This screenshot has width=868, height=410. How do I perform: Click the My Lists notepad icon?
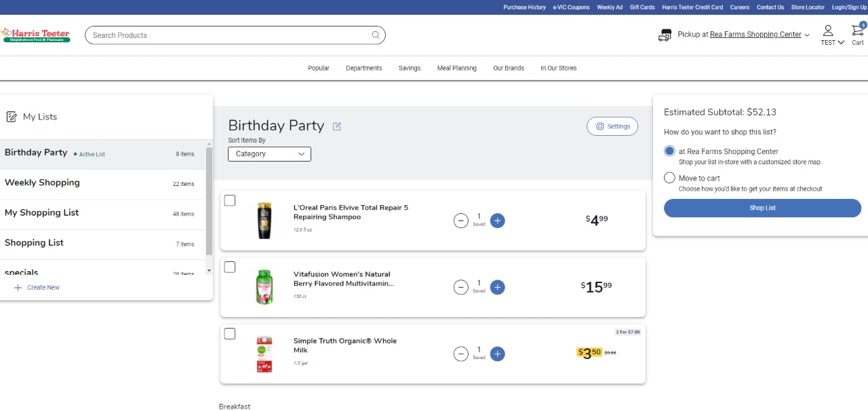pyautogui.click(x=12, y=117)
